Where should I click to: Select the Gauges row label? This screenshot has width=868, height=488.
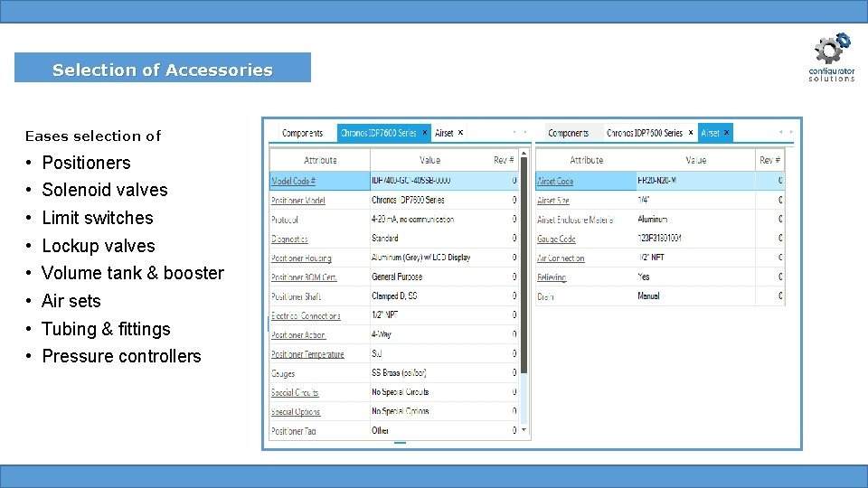(283, 374)
